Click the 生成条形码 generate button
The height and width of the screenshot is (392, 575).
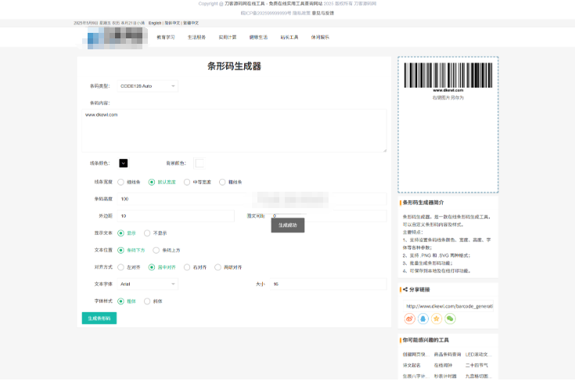99,318
